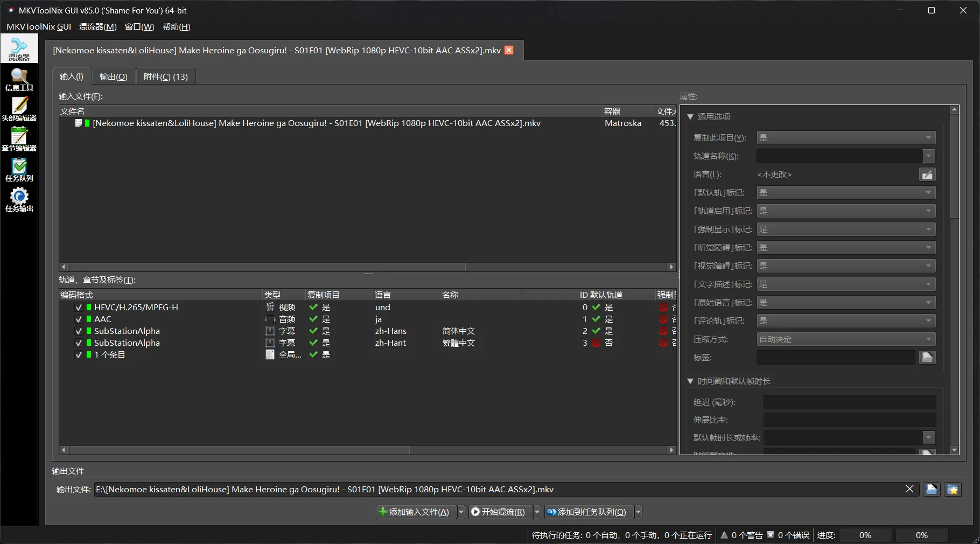Screen dimensions: 980x544
Task: Open the 信息工具 info tool
Action: (19, 80)
